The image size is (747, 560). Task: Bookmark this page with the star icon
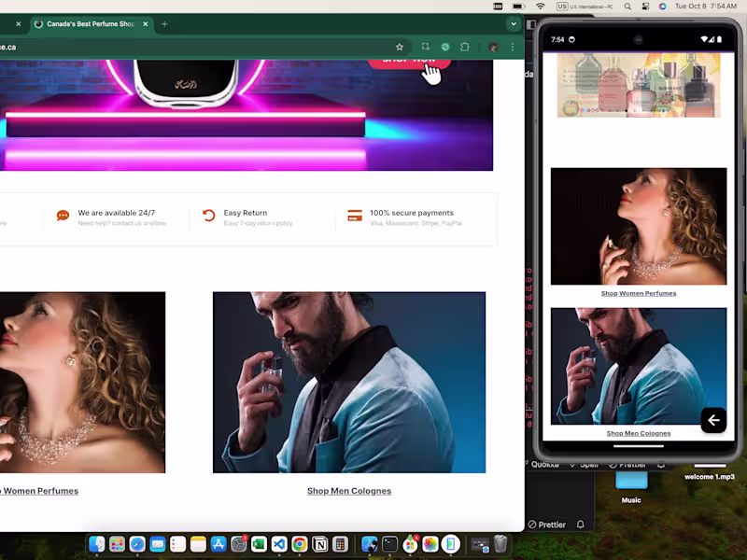pyautogui.click(x=400, y=47)
